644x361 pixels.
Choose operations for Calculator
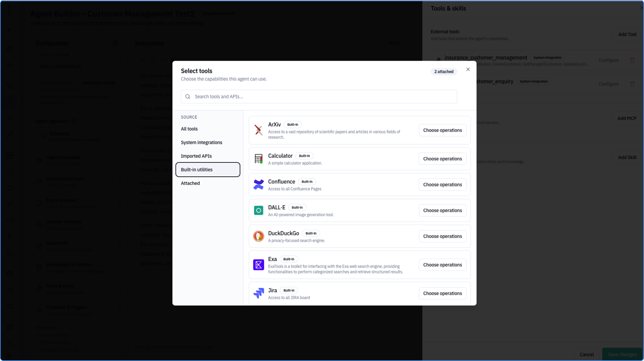442,159
